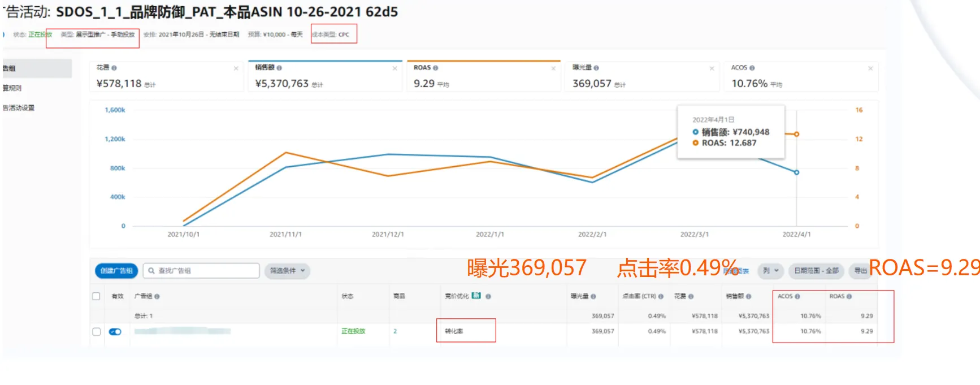Viewport: 980px width, 385px height.
Task: Select the 广告组 item in left sidebar
Action: coord(37,68)
